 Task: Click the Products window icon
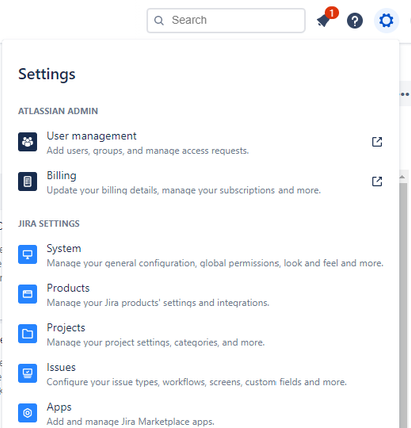(27, 294)
